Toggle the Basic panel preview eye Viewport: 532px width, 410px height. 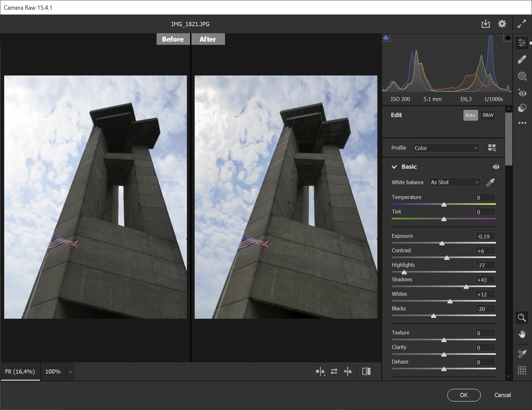[x=496, y=167]
